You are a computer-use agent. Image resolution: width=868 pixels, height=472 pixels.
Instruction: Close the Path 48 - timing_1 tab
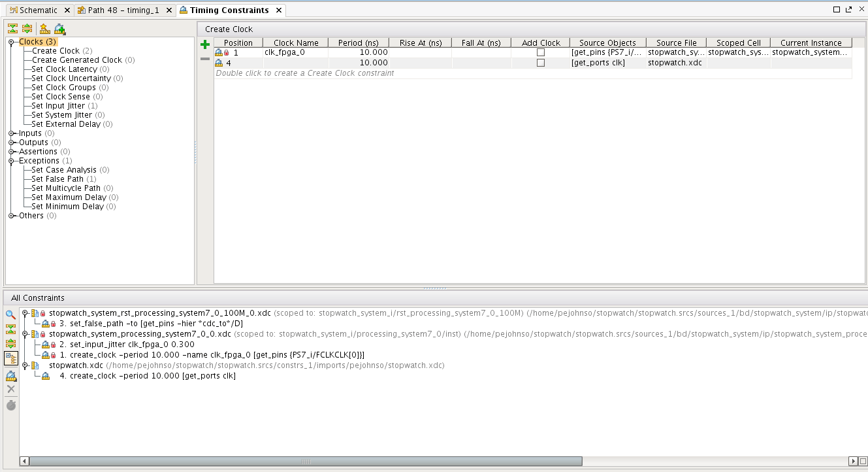168,10
